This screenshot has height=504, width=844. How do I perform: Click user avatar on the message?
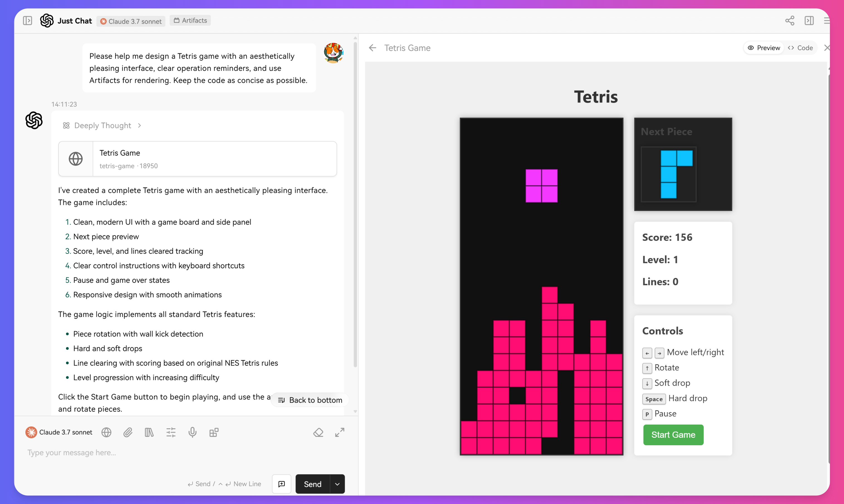coord(333,53)
